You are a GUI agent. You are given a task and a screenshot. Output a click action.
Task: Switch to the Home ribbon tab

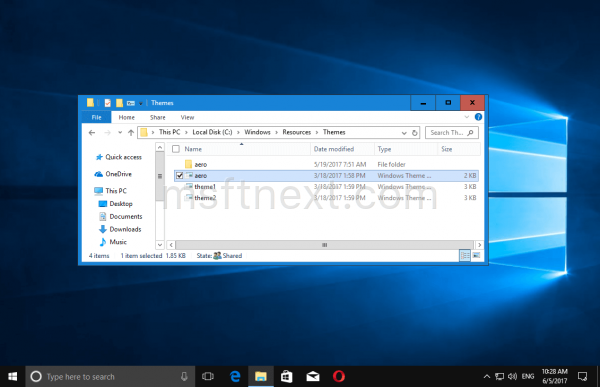(x=126, y=117)
